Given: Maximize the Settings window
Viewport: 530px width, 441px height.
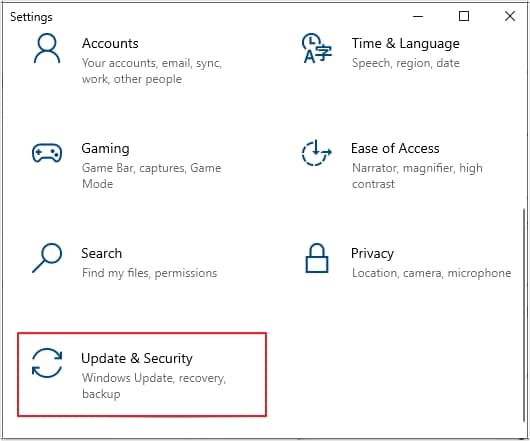Looking at the screenshot, I should coord(464,16).
